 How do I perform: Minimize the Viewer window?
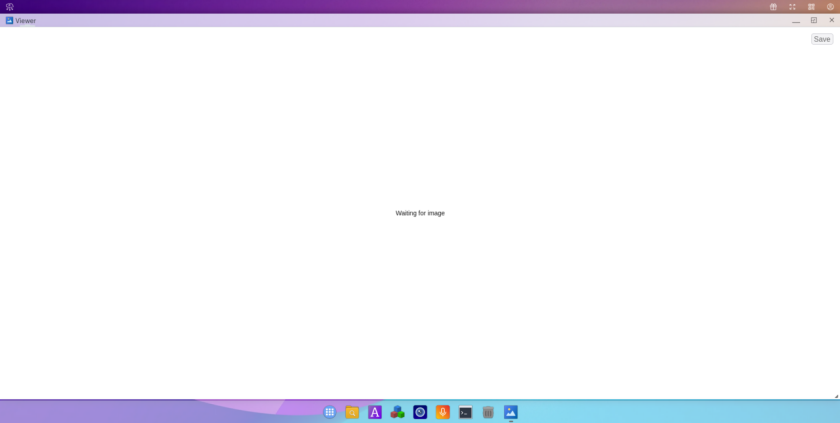796,20
